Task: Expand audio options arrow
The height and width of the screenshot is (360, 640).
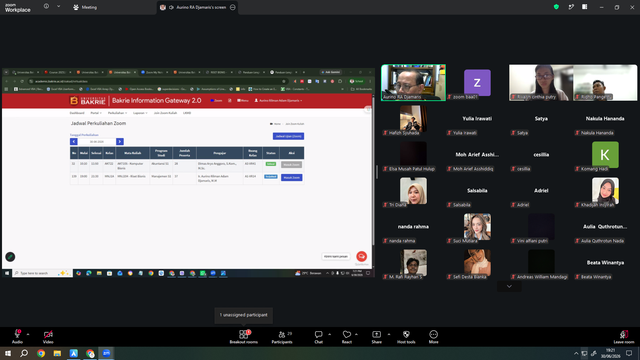Action: (28, 334)
